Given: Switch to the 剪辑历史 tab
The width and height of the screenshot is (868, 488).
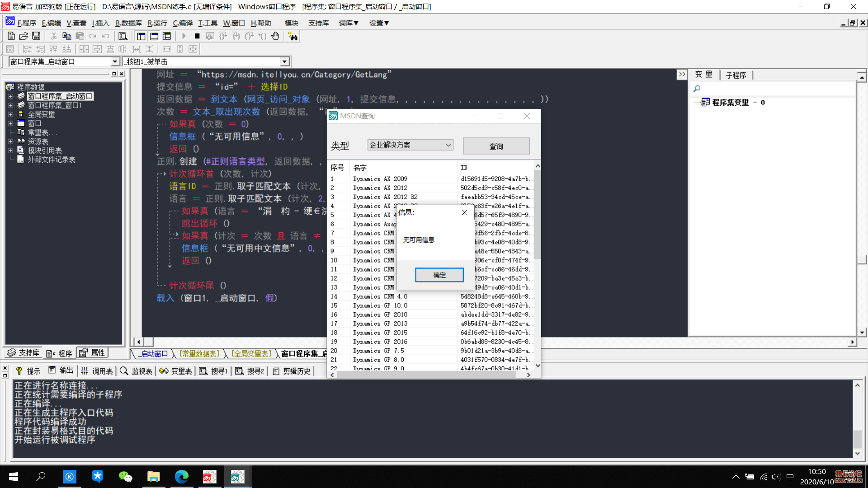Looking at the screenshot, I should click(x=292, y=371).
